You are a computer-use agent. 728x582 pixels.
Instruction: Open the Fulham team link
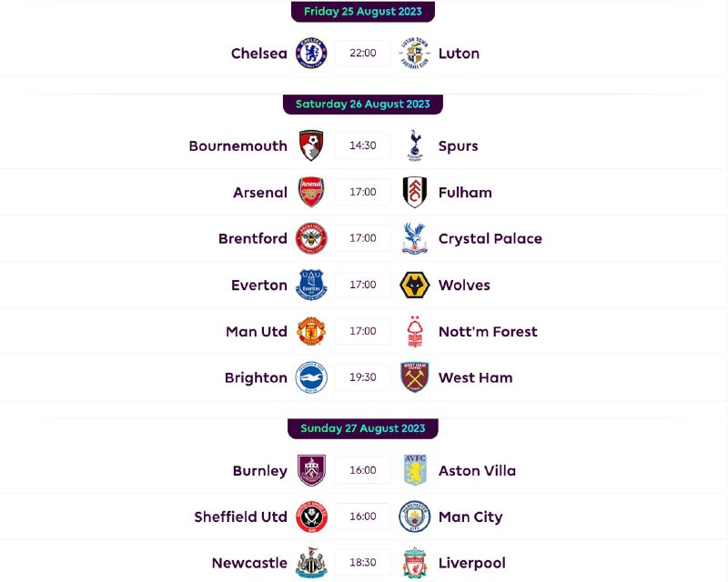(465, 193)
